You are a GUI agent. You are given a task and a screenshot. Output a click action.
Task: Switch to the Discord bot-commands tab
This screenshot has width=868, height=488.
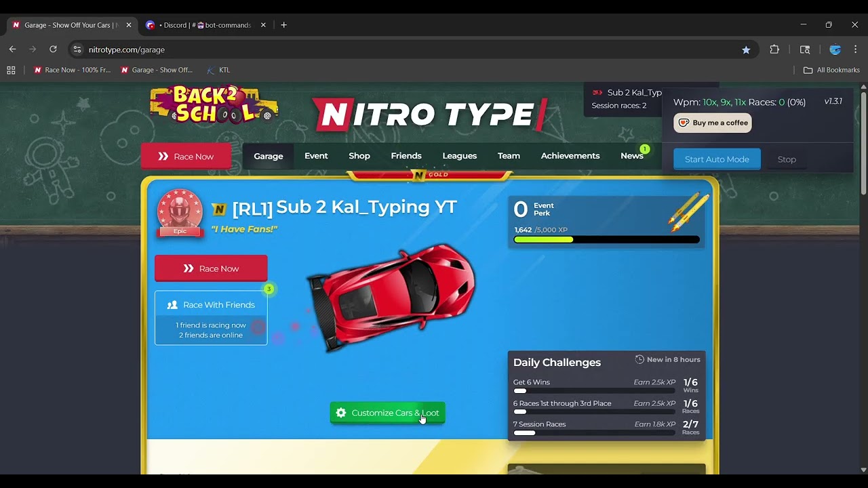(x=205, y=25)
